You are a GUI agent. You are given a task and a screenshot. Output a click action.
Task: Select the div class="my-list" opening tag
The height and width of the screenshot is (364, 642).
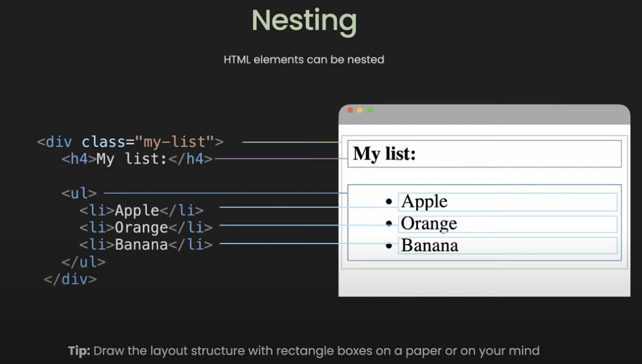click(x=130, y=142)
